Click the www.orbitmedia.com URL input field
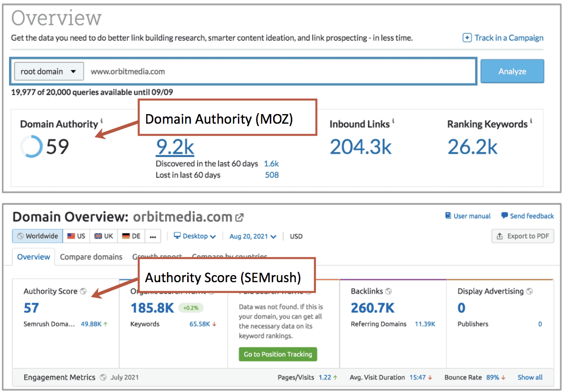 (280, 71)
